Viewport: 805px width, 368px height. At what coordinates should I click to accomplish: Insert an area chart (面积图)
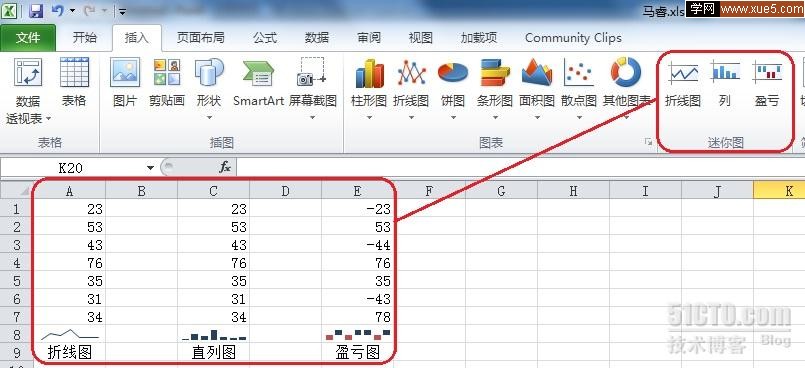[x=536, y=82]
